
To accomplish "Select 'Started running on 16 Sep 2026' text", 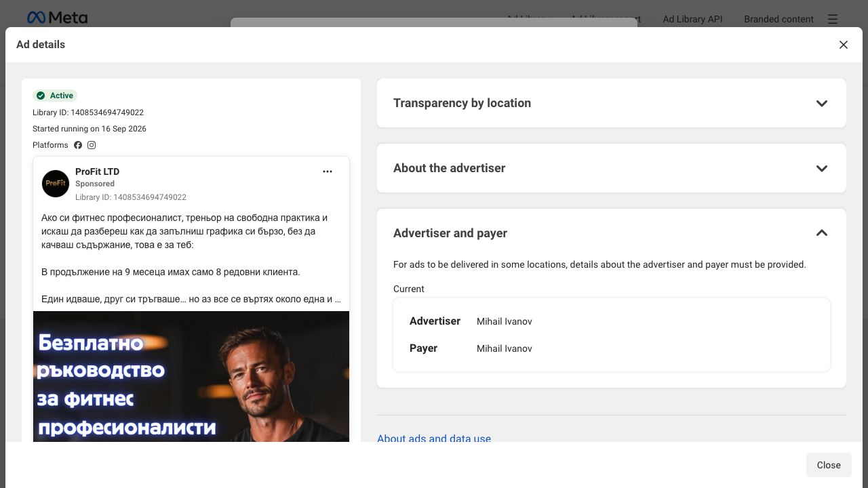I will [90, 129].
